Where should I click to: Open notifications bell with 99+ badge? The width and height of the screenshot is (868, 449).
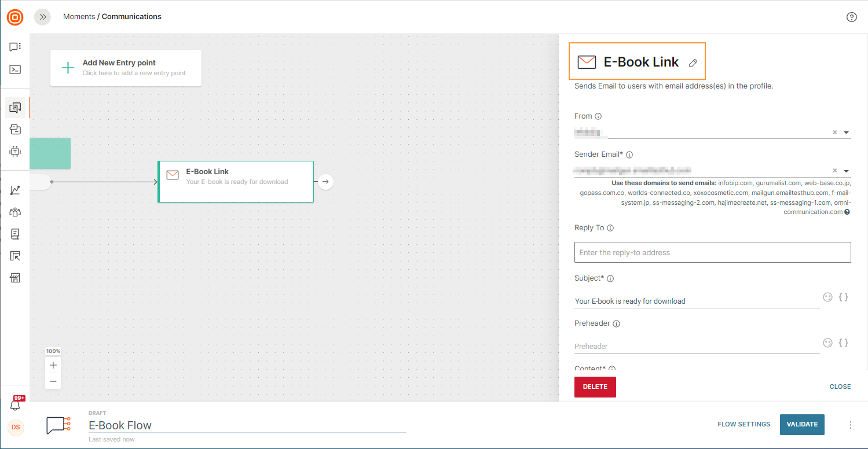click(x=15, y=404)
